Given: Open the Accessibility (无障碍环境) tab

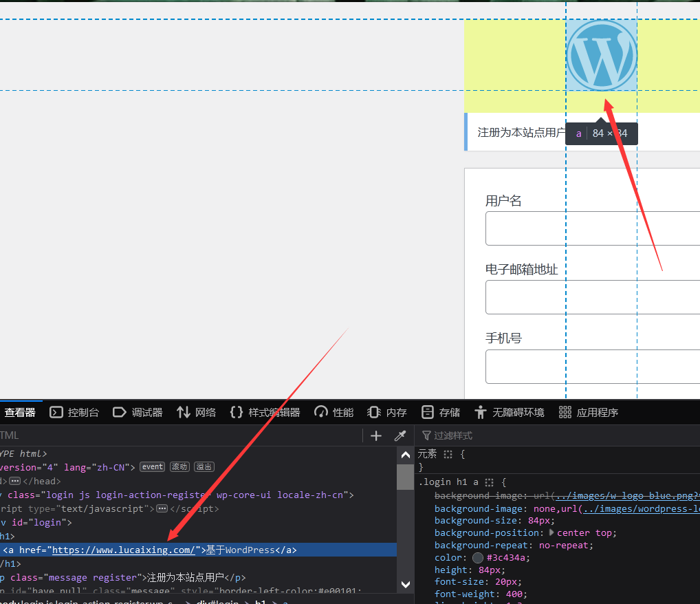Looking at the screenshot, I should tap(510, 412).
